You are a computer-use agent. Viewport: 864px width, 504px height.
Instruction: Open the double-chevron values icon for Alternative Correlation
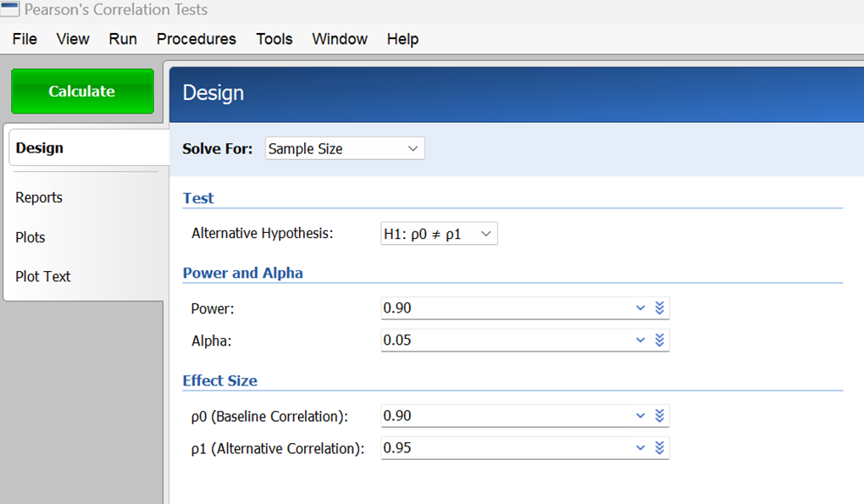pos(660,448)
